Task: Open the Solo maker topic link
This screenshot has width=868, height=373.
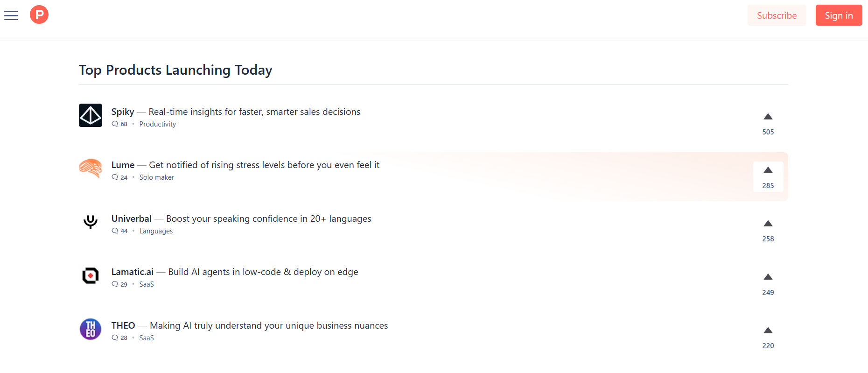Action: point(156,177)
